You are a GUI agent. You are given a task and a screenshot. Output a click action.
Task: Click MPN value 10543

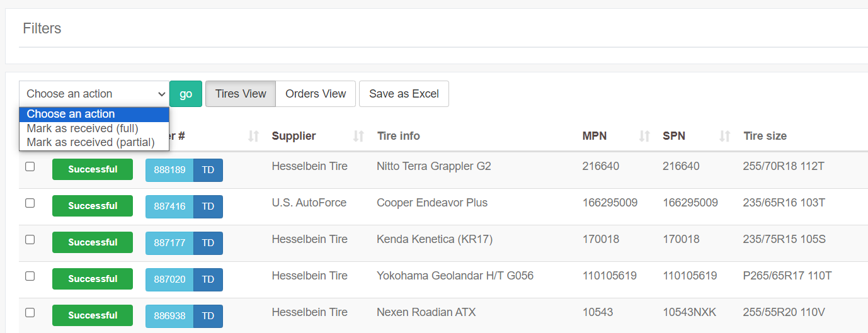click(598, 312)
